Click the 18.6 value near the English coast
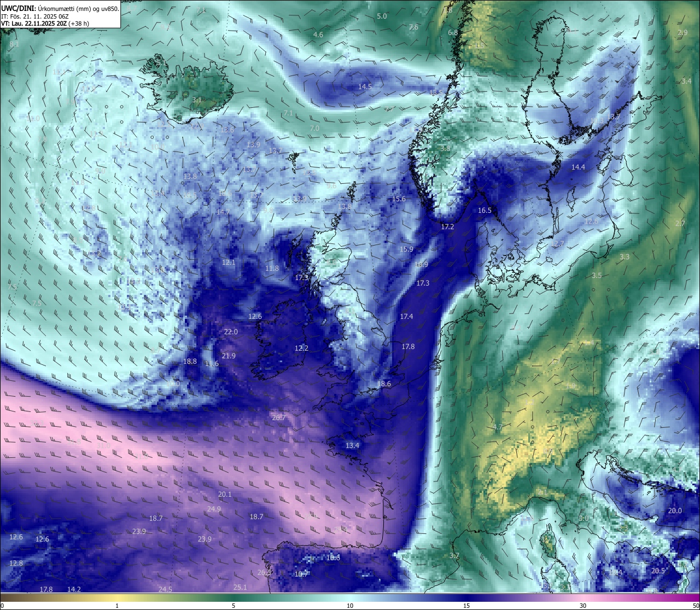Viewport: 700px width, 610px height. coord(384,384)
